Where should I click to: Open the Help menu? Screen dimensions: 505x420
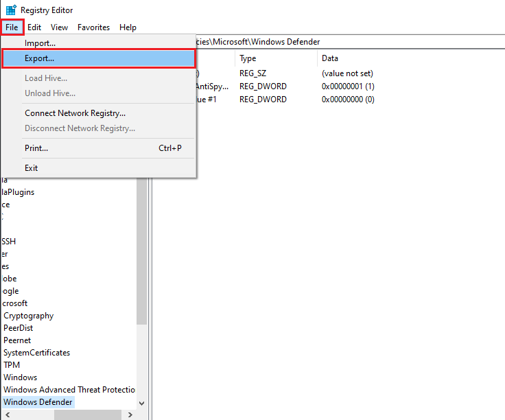tap(128, 27)
